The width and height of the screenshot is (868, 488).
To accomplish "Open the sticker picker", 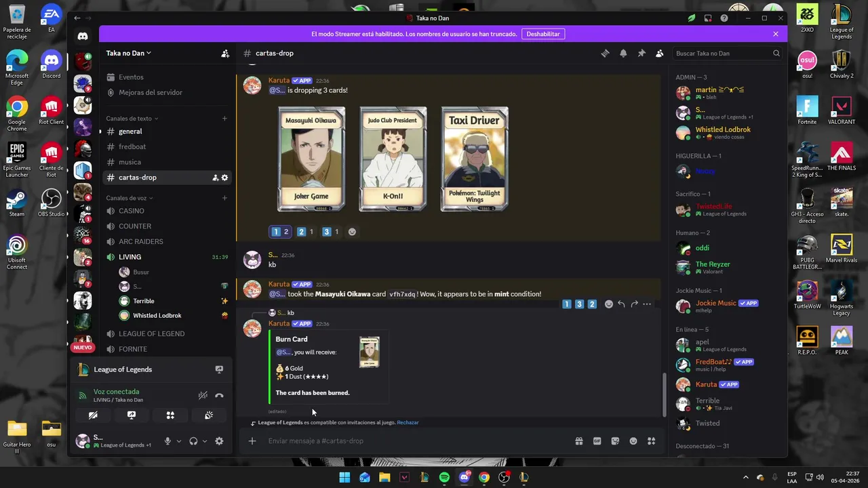I will coord(615,441).
